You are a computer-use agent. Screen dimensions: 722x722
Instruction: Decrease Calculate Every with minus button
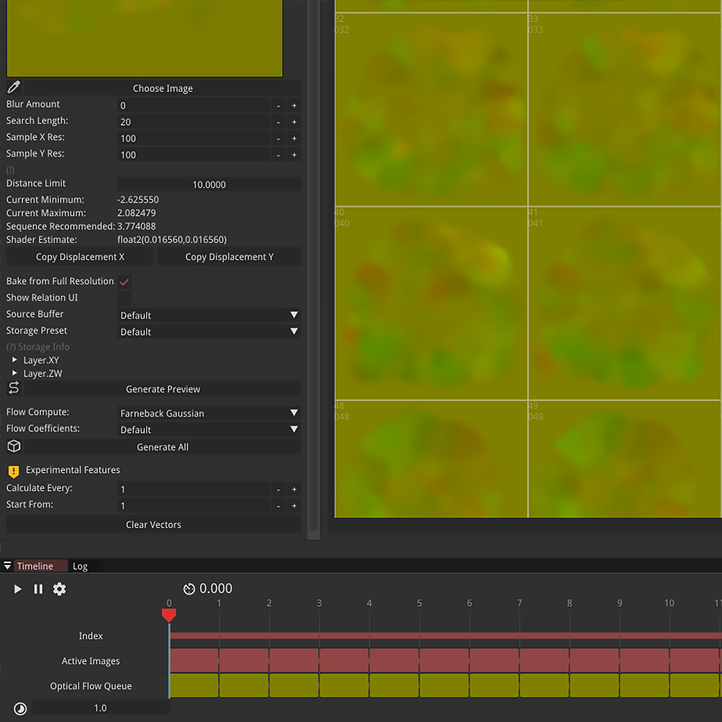point(278,489)
